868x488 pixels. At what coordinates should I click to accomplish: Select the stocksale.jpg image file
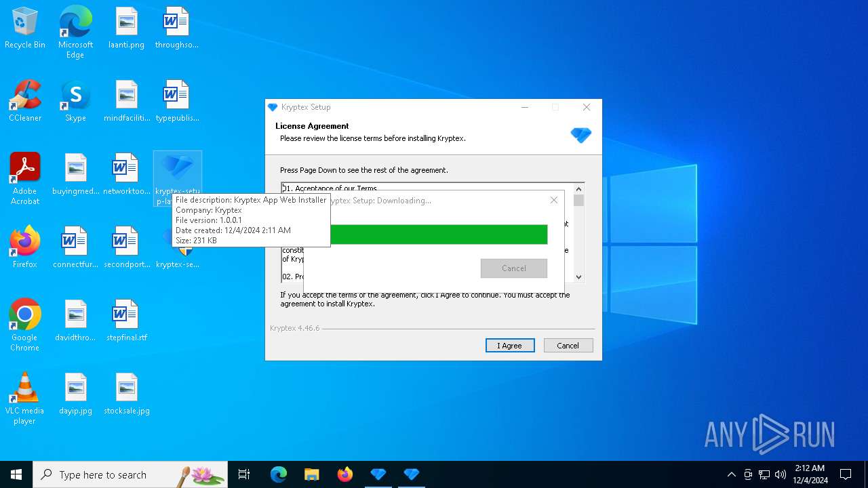(x=127, y=394)
